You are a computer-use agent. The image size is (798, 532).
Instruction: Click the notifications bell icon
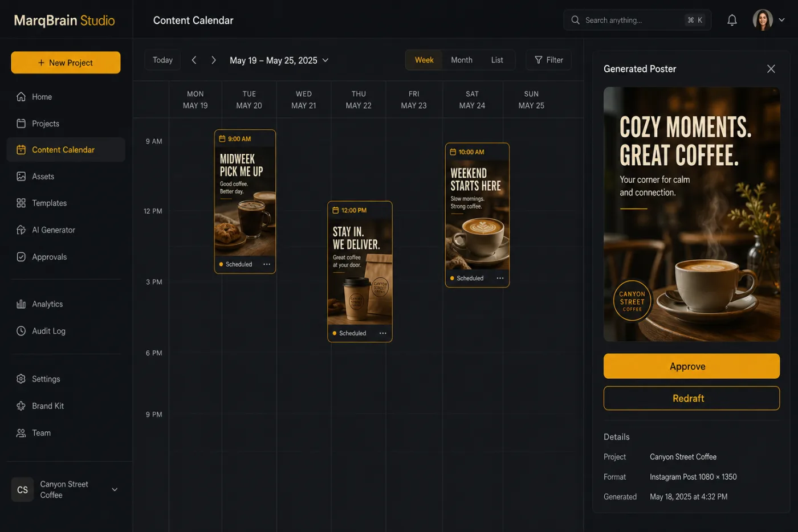coord(732,20)
